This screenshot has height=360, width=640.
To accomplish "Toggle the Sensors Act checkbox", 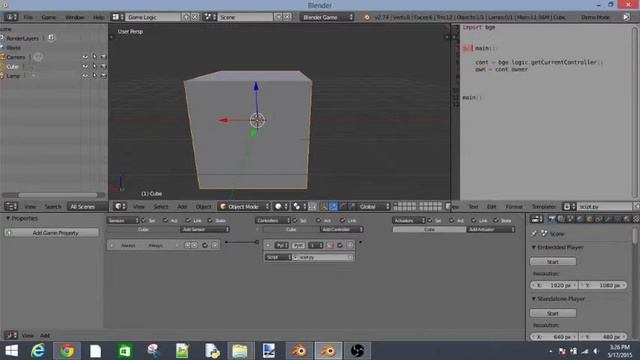I will coord(165,220).
